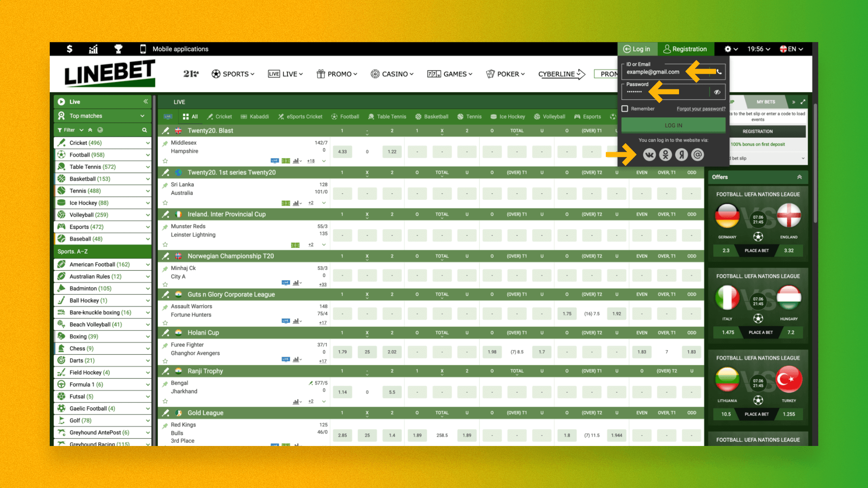Pin the Furee Fighter match
Viewport: 868px width, 488px height.
pyautogui.click(x=165, y=345)
